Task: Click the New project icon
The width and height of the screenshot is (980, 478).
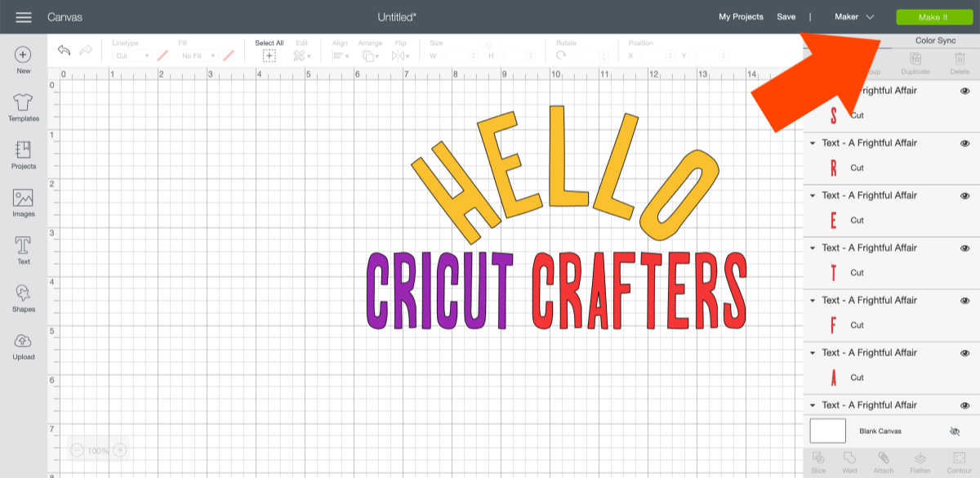Action: pyautogui.click(x=24, y=56)
